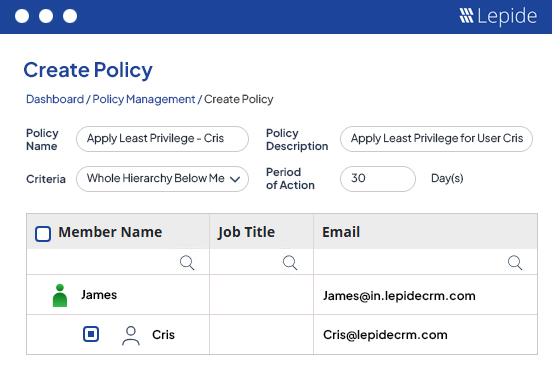This screenshot has height=380, width=552.
Task: Open the Criteria dropdown Whole Hierarchy Below Me
Action: [x=162, y=179]
